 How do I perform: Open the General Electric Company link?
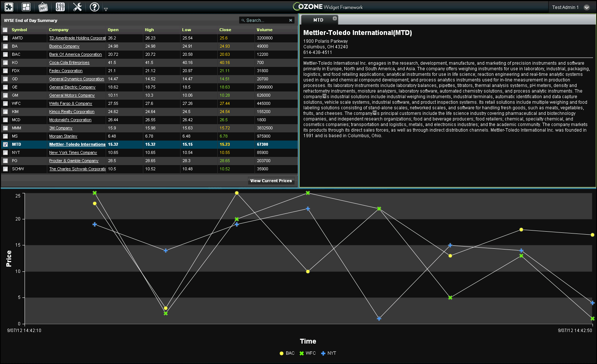pyautogui.click(x=72, y=87)
